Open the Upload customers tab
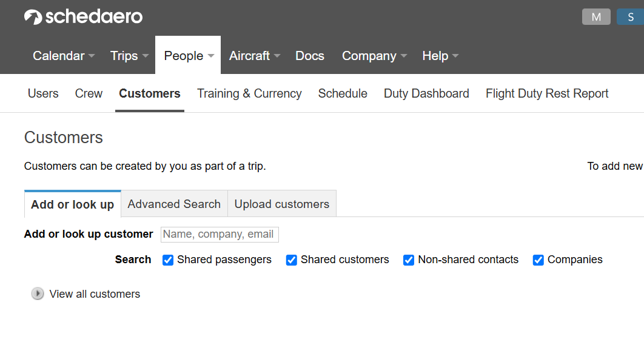 tap(282, 204)
